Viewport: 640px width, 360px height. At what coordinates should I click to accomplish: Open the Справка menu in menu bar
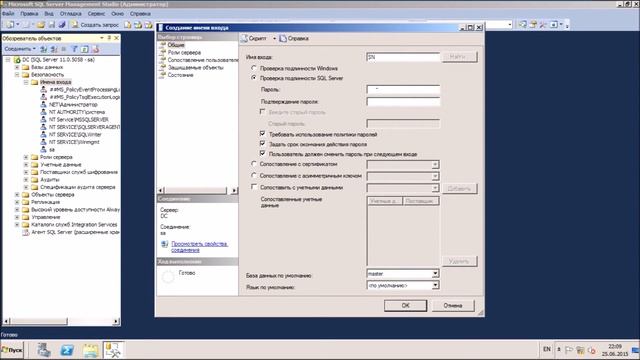pyautogui.click(x=140, y=13)
